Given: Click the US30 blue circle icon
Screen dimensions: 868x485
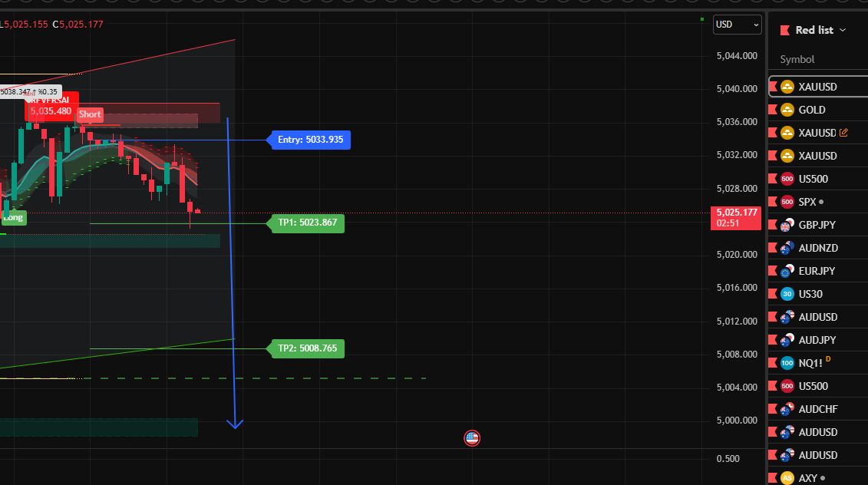Looking at the screenshot, I should (787, 294).
